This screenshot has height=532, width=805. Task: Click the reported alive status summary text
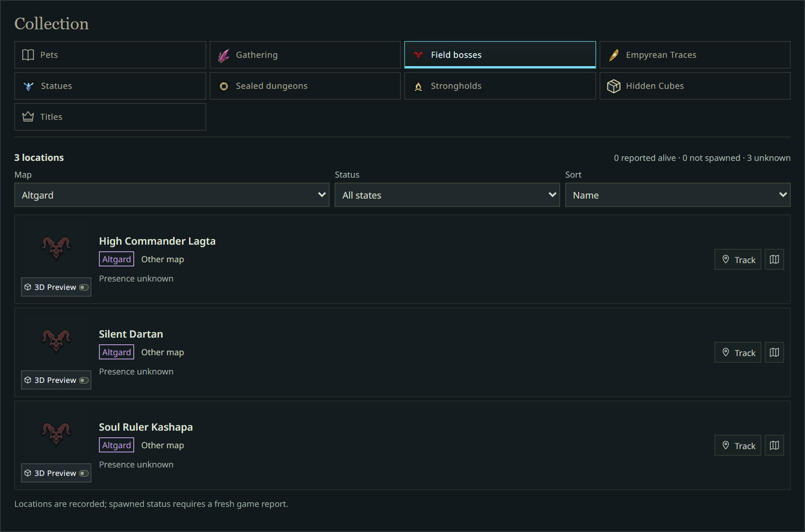point(702,158)
